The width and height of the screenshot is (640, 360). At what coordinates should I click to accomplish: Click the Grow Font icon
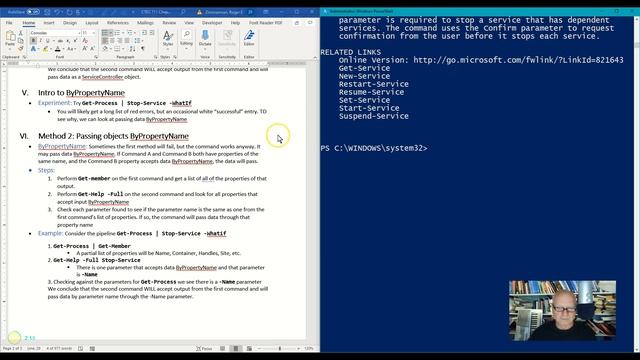coord(85,49)
